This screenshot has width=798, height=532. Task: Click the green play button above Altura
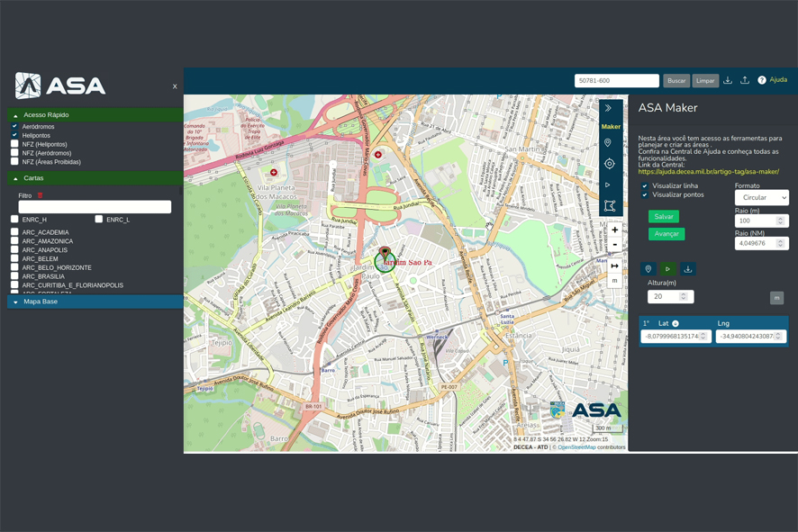(x=667, y=268)
